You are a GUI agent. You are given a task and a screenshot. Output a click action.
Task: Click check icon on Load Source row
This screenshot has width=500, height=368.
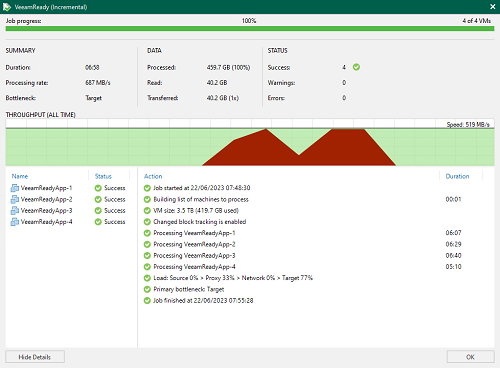point(147,278)
